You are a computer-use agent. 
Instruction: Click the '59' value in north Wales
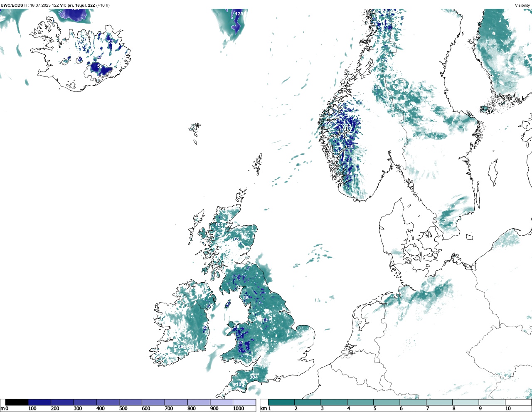[x=236, y=327]
